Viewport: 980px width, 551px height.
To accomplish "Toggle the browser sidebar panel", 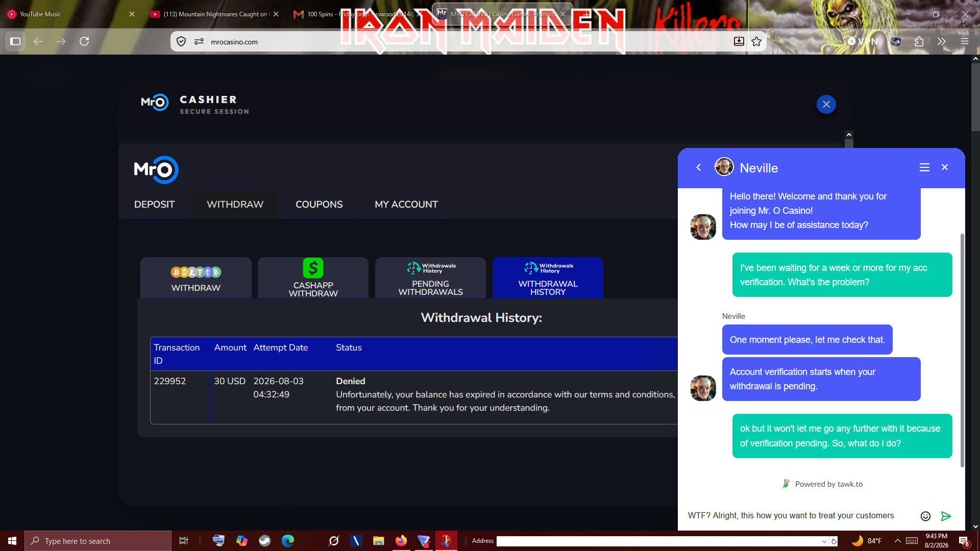I will 15,41.
